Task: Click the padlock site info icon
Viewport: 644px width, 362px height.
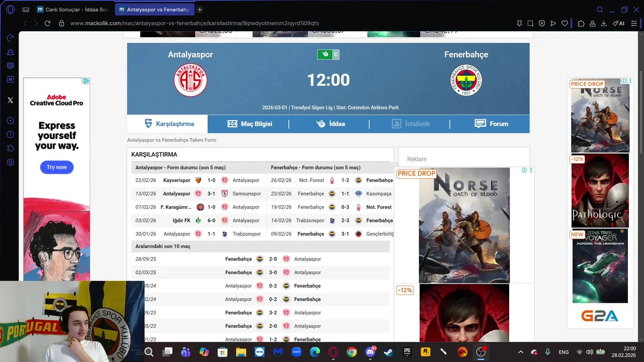Action: (x=61, y=23)
